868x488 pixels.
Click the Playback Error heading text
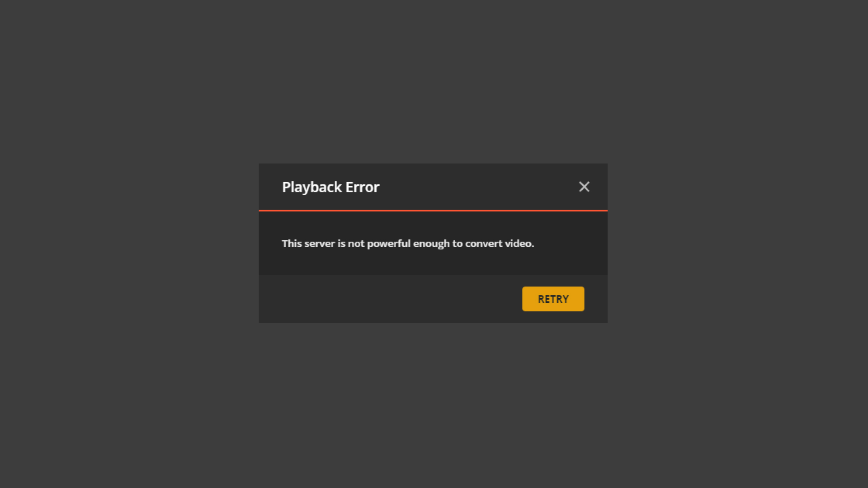(331, 187)
